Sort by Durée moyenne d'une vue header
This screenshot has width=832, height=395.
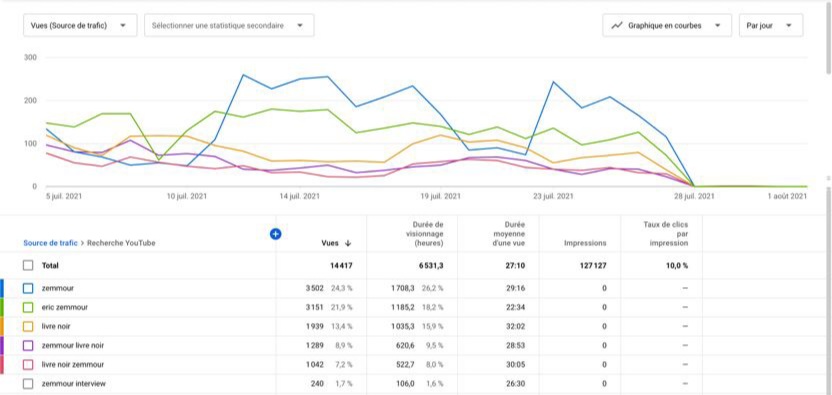click(x=510, y=234)
